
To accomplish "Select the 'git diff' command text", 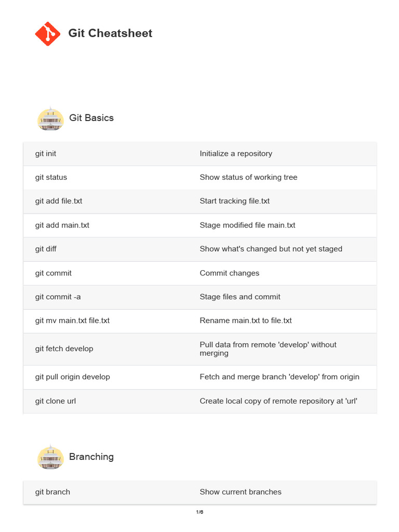I will click(x=46, y=249).
